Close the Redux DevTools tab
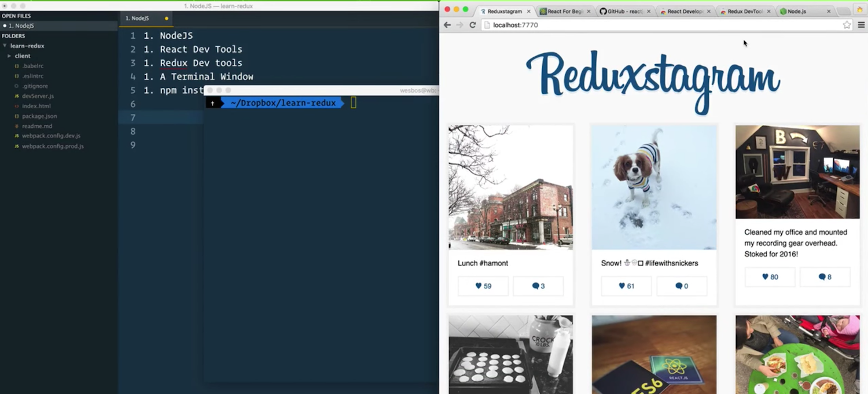Image resolution: width=868 pixels, height=394 pixels. [x=768, y=12]
